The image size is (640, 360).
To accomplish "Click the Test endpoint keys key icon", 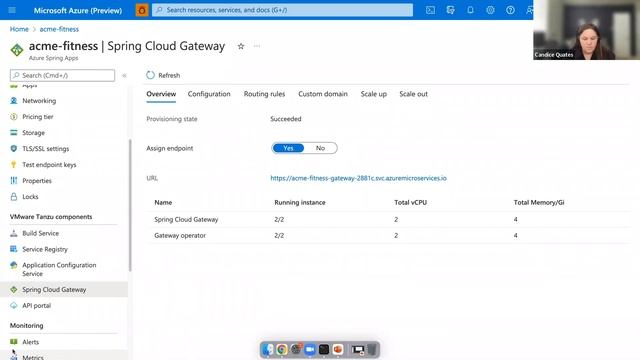I will pos(13,164).
